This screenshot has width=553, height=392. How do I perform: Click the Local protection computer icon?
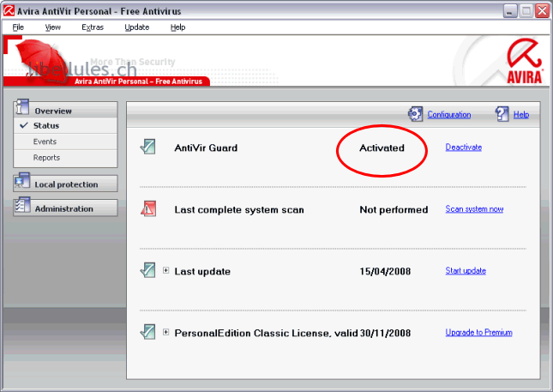point(22,181)
